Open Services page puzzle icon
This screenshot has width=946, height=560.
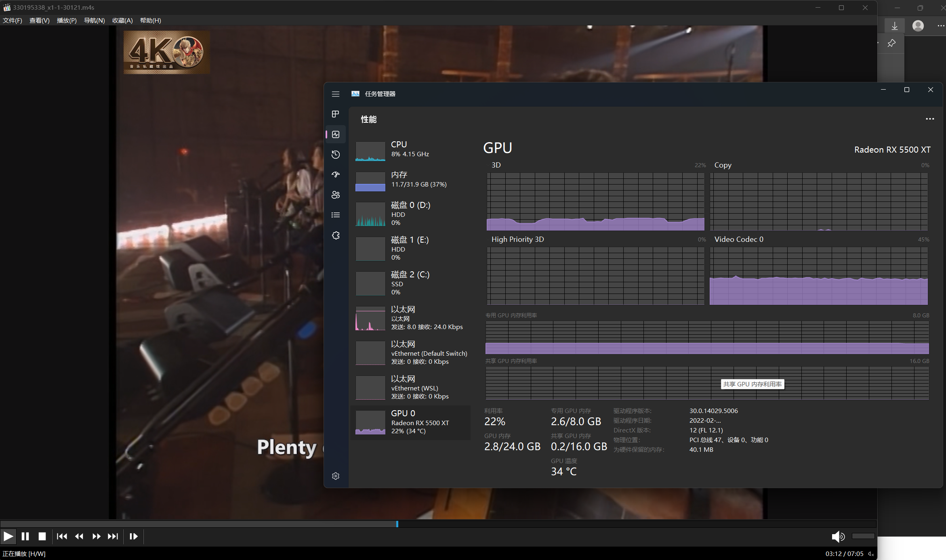tap(335, 235)
